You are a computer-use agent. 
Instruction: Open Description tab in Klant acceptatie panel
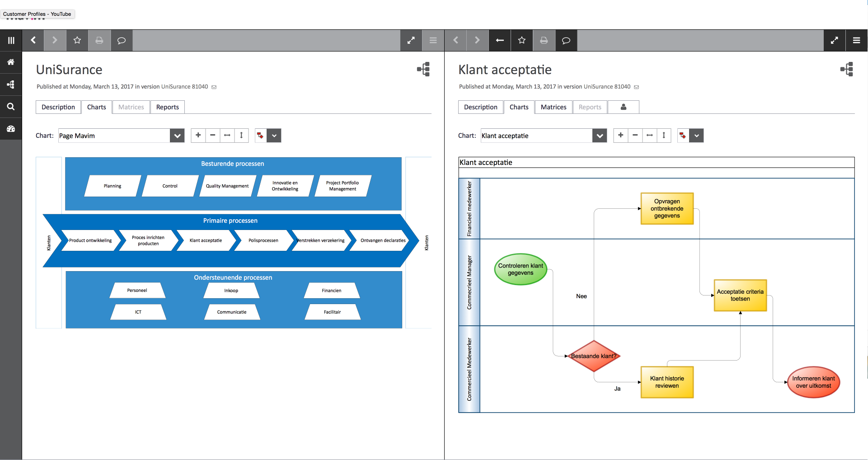click(481, 107)
